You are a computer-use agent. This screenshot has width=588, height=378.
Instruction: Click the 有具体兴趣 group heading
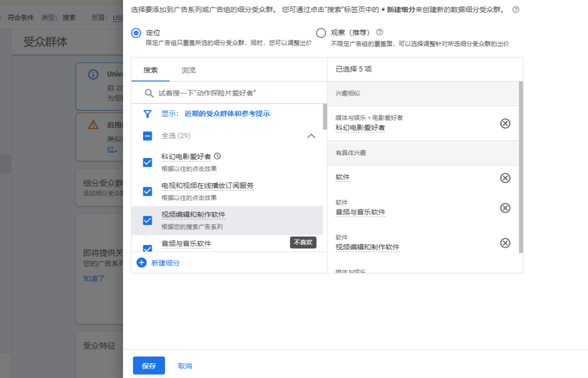click(x=351, y=153)
